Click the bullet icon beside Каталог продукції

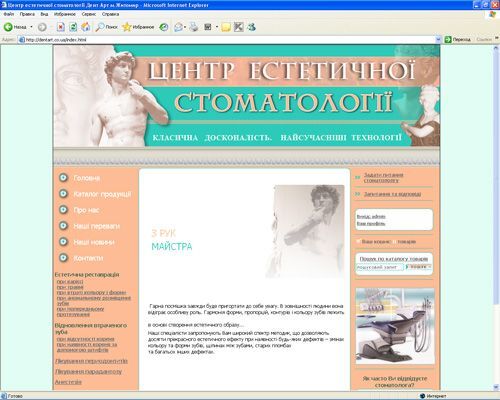(63, 194)
